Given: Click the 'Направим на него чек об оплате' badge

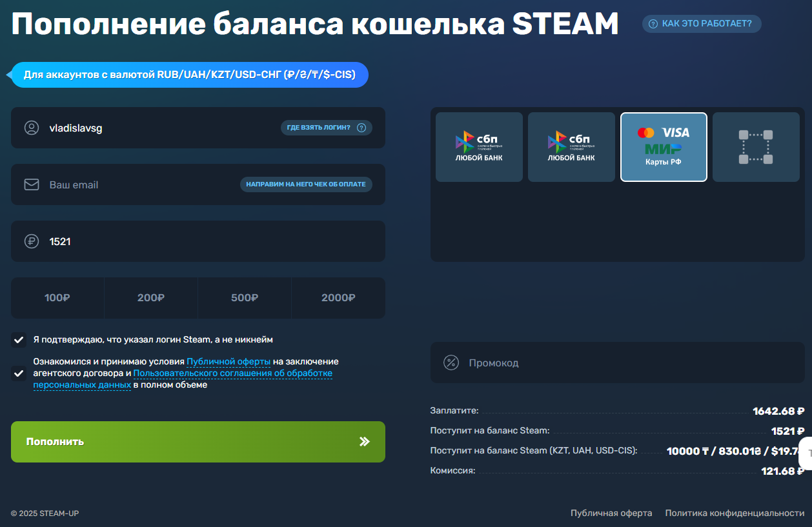Looking at the screenshot, I should (306, 184).
